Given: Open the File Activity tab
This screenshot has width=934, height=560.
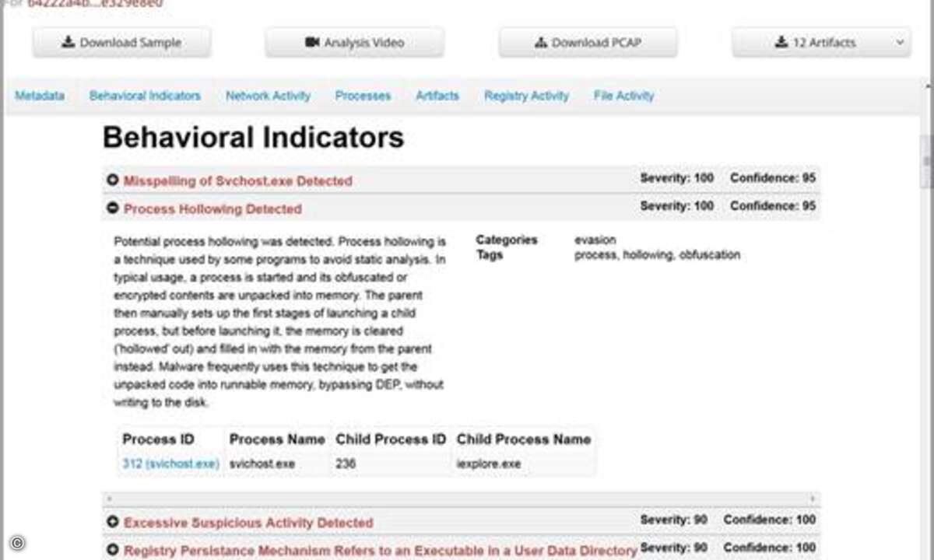Looking at the screenshot, I should tap(623, 96).
